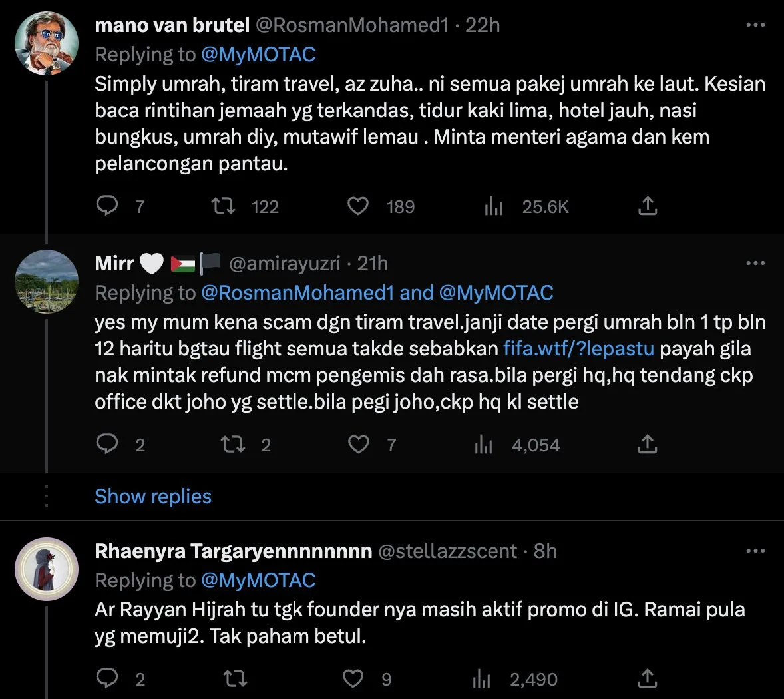Open more options for Rhaenyra's tweet
784x699 pixels.
pos(755,551)
